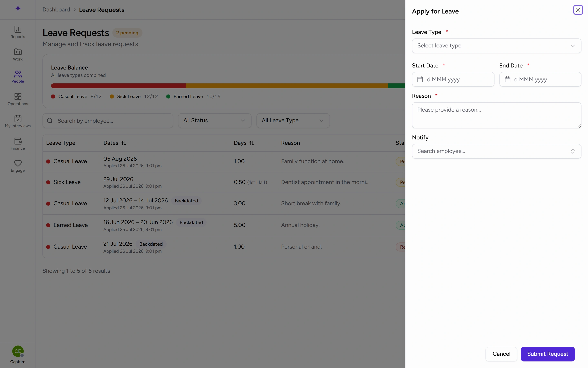588x368 pixels.
Task: Sort by Days column arrows
Action: coord(252,143)
